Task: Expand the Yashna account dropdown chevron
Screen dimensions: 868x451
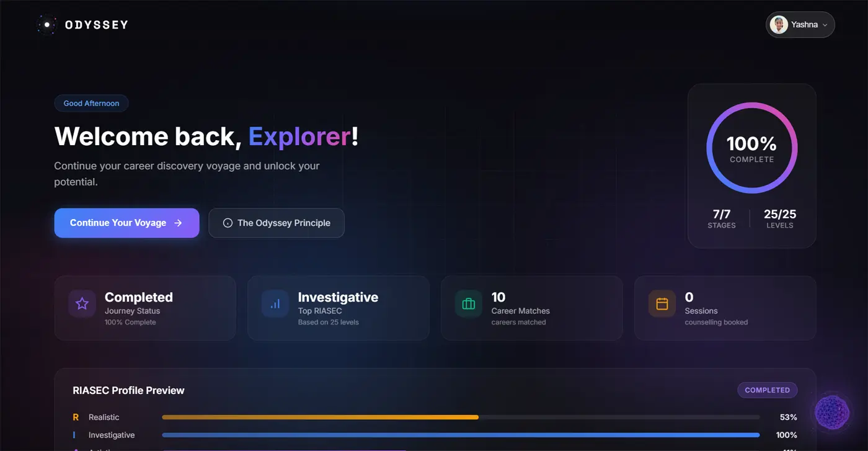Action: (825, 25)
